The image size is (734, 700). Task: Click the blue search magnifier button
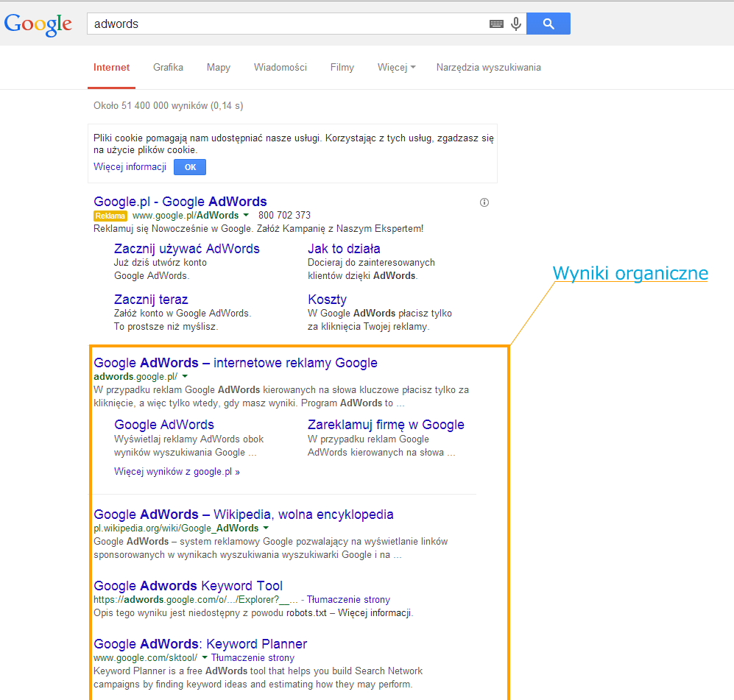pyautogui.click(x=548, y=24)
